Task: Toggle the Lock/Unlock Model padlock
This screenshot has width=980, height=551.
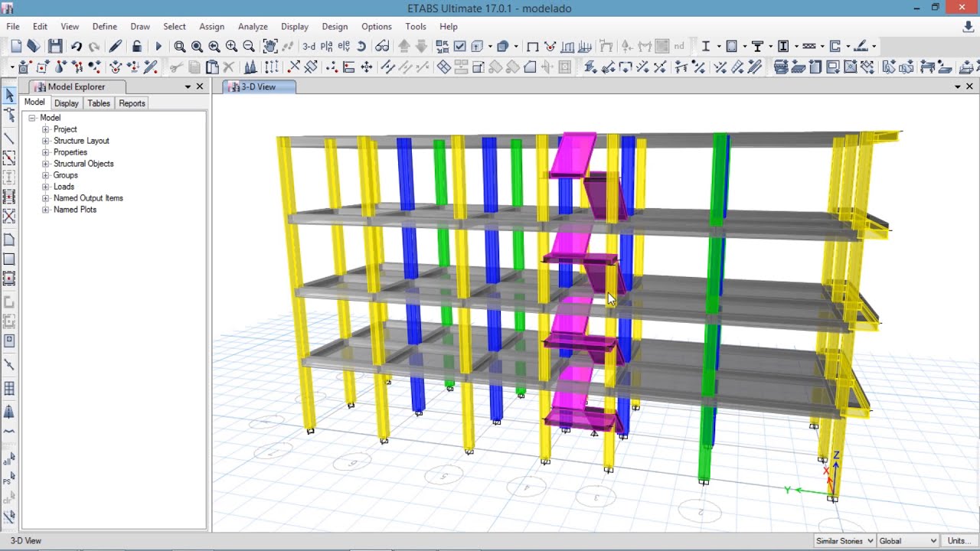Action: (x=136, y=47)
